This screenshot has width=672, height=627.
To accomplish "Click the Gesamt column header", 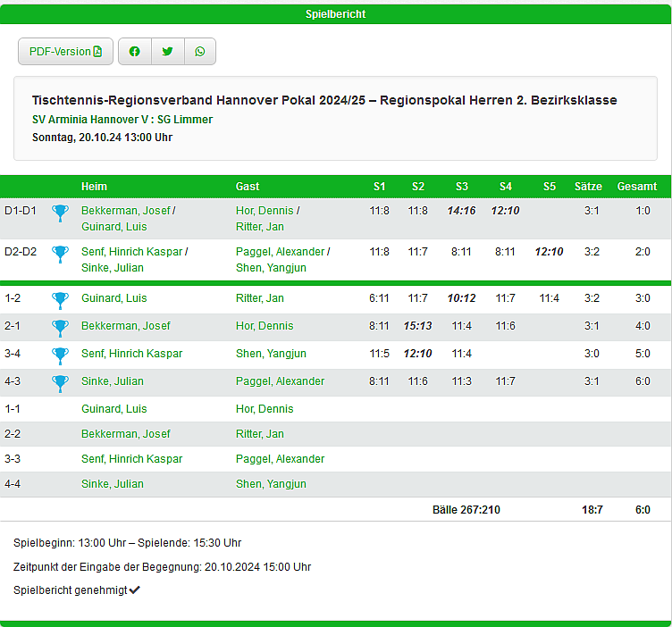I will click(637, 187).
